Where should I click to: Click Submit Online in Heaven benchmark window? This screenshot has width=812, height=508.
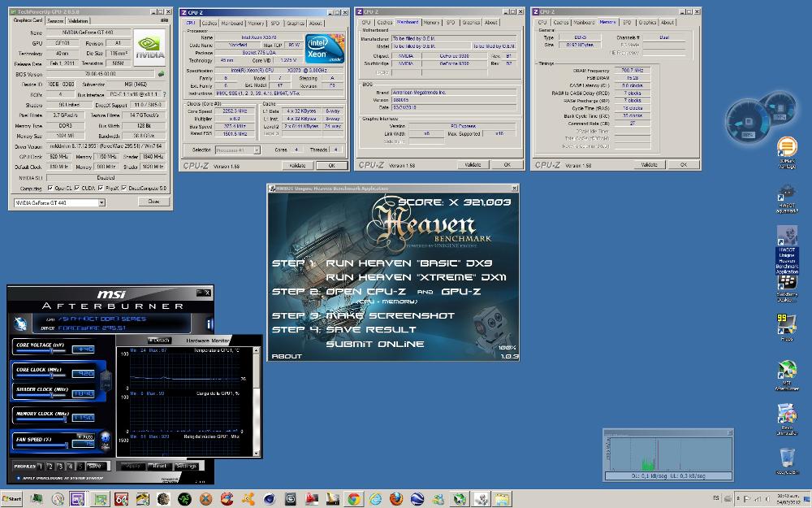pos(375,344)
